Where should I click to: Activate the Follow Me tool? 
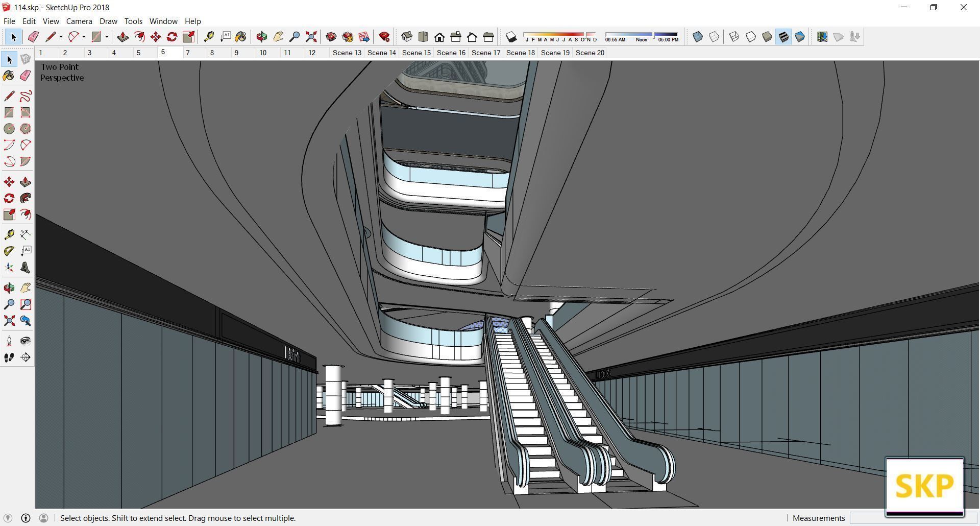pyautogui.click(x=26, y=198)
